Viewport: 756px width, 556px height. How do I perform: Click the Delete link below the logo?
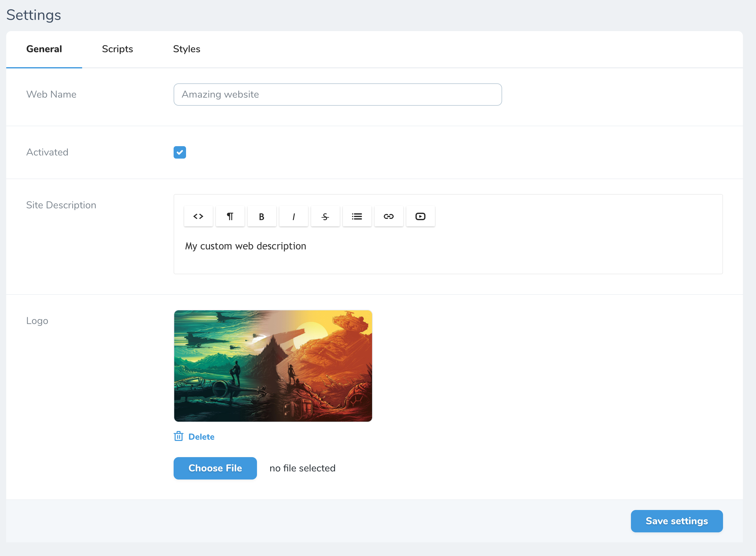point(202,436)
